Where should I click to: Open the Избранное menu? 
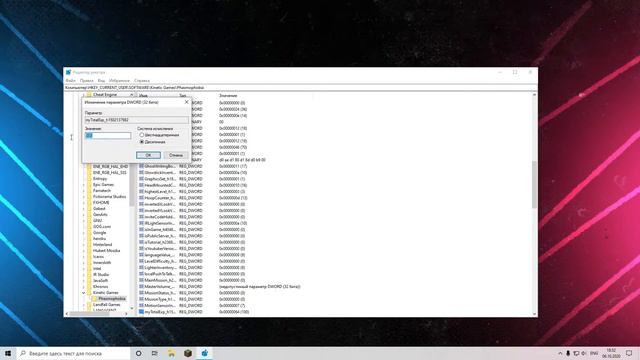pyautogui.click(x=119, y=81)
